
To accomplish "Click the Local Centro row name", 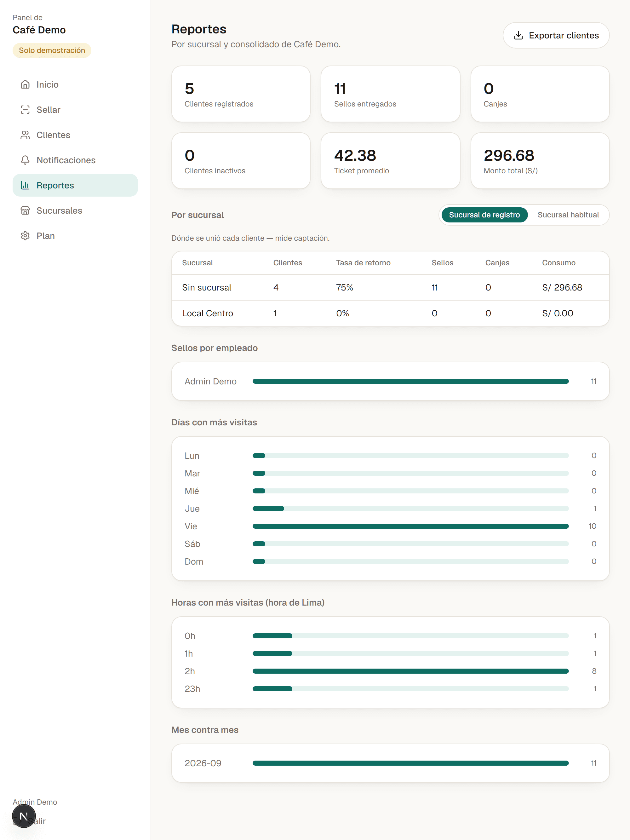I will [207, 313].
